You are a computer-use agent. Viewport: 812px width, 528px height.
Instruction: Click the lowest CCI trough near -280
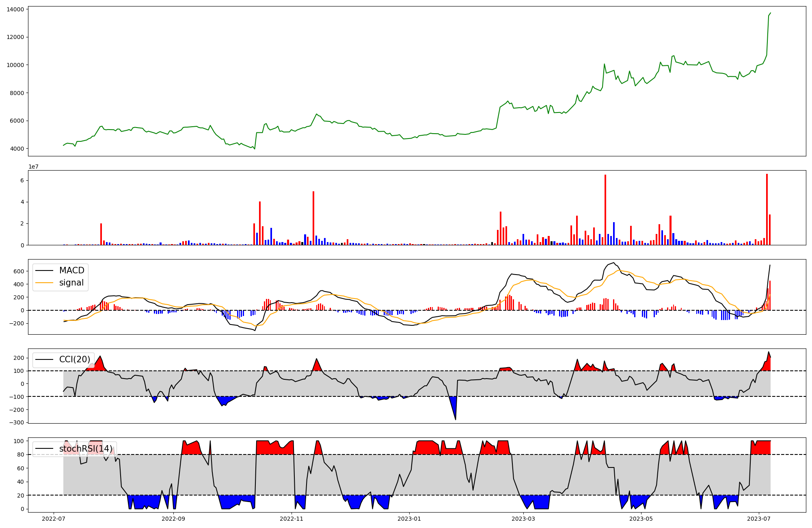pos(456,419)
